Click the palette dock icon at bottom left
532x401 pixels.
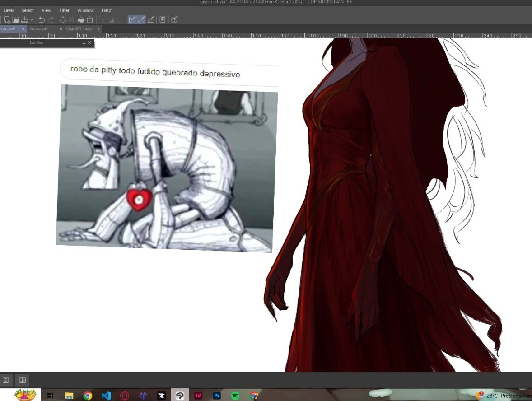pyautogui.click(x=6, y=380)
